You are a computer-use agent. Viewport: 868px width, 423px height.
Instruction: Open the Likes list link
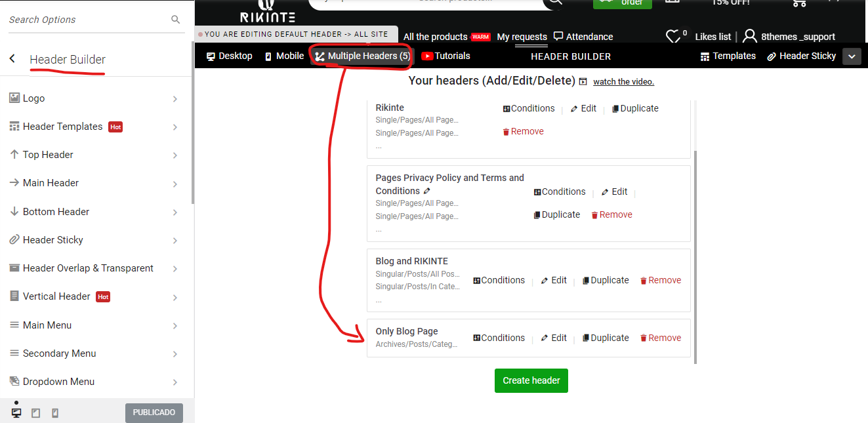click(x=713, y=37)
